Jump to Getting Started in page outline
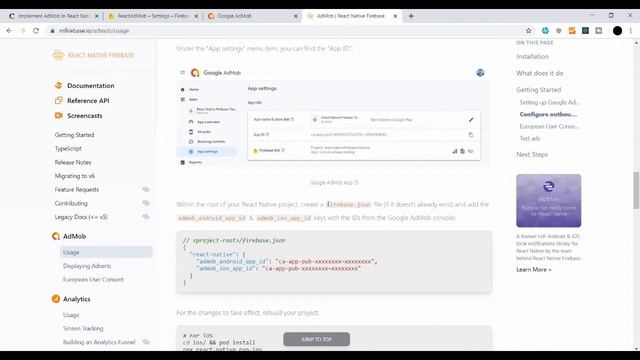This screenshot has height=360, width=640. pos(538,89)
